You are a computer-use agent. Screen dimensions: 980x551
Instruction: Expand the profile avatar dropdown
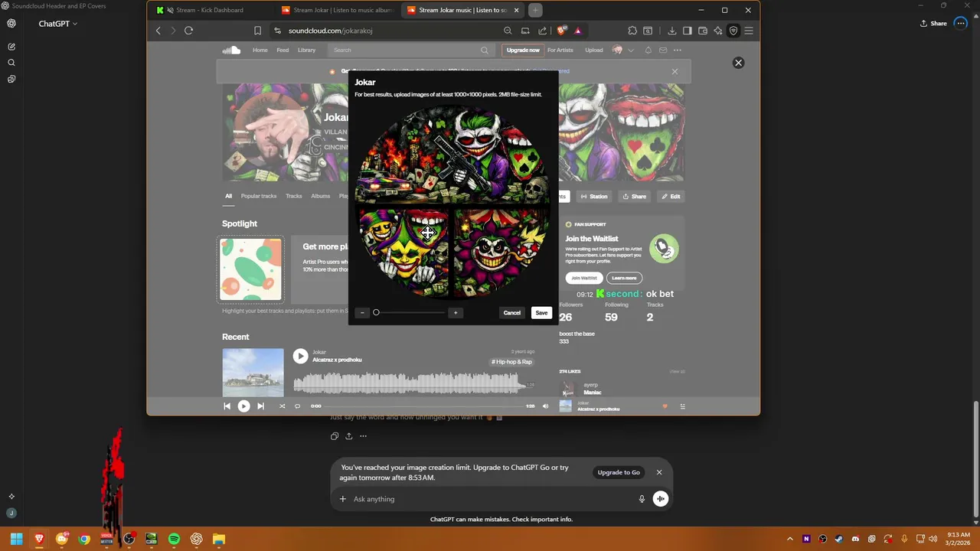631,50
